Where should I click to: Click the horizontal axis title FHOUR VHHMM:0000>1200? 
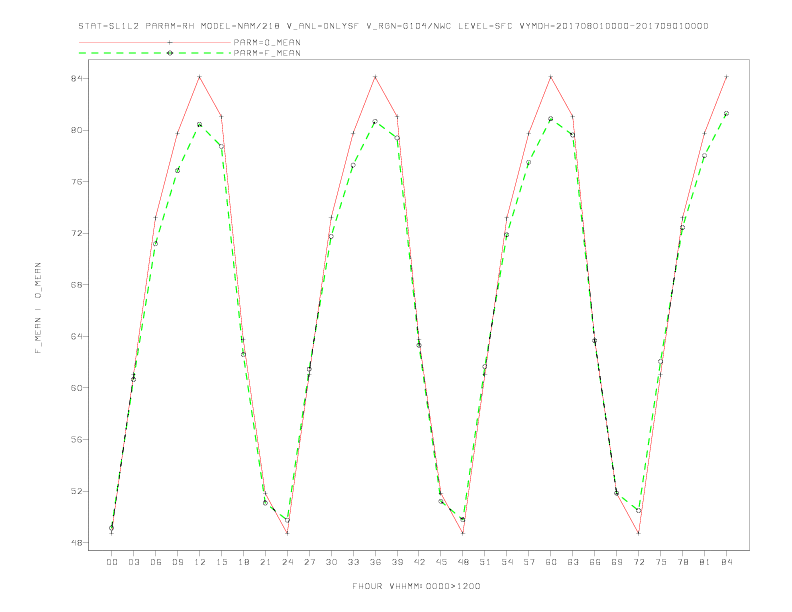(x=416, y=586)
